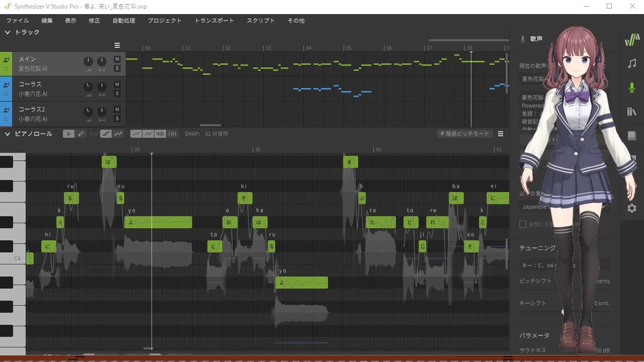Click the 簡易ピッチモード button

tap(464, 134)
